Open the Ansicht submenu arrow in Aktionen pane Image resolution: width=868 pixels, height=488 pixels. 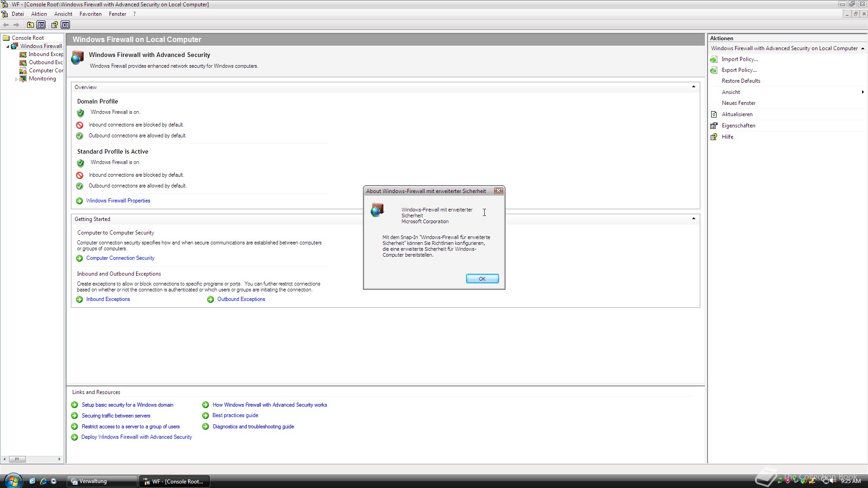(x=863, y=92)
